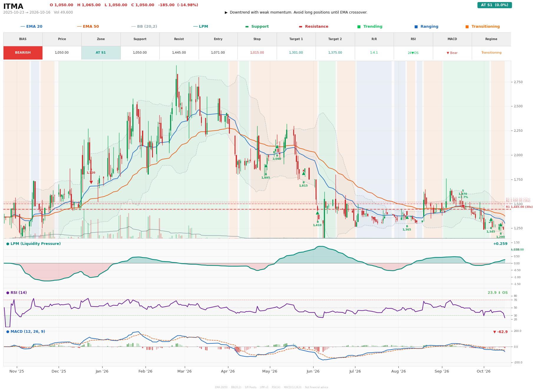The height and width of the screenshot is (392, 536).
Task: Click the Regime Transitioning cell
Action: pyautogui.click(x=491, y=53)
